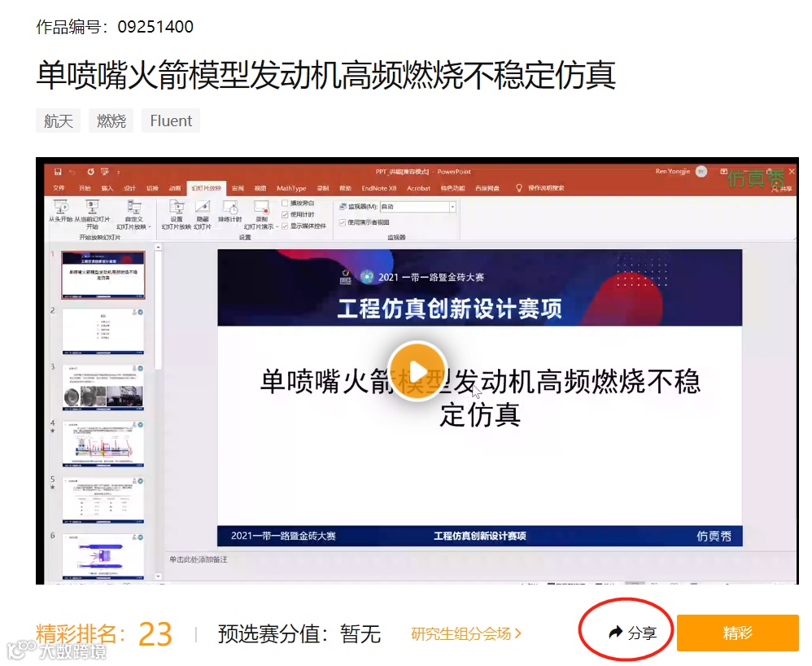Select the Fluent tag
Viewport: 812px width, 666px height.
pyautogui.click(x=171, y=120)
